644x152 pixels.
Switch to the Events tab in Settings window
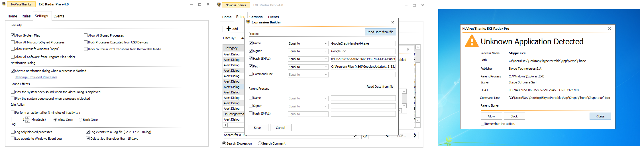click(59, 16)
